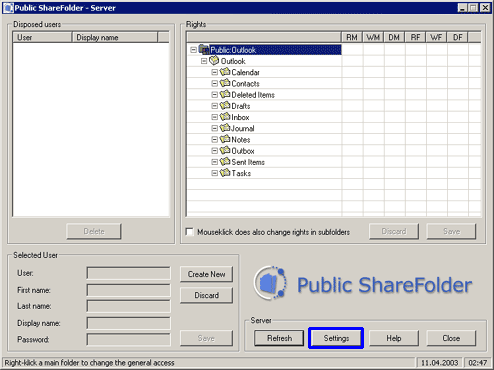Viewport: 494px width, 370px height.
Task: Click the server Refresh button
Action: click(x=279, y=338)
